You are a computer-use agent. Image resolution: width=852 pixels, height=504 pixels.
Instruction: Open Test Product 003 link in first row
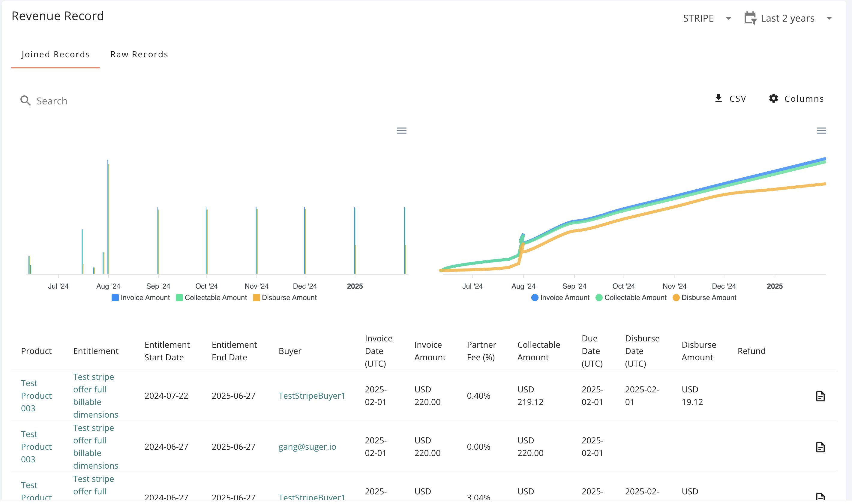(36, 396)
